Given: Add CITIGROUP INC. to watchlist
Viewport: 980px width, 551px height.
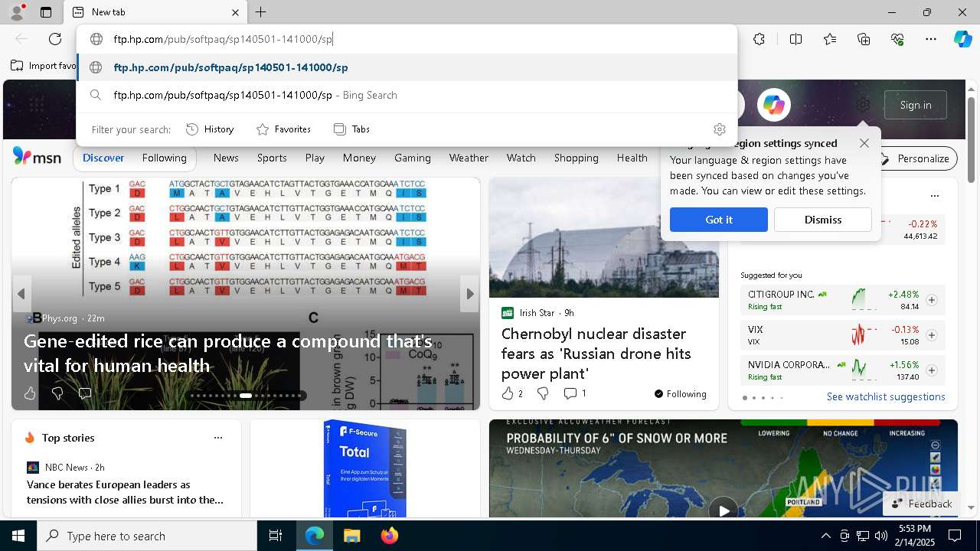Looking at the screenshot, I should coord(932,300).
